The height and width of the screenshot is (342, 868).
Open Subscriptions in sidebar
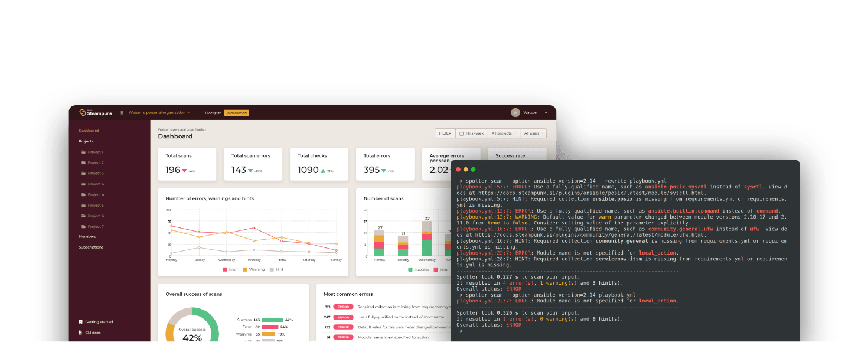pyautogui.click(x=91, y=247)
